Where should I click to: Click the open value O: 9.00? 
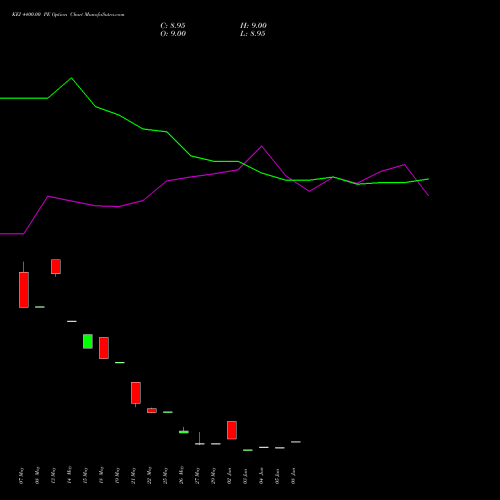tap(173, 34)
